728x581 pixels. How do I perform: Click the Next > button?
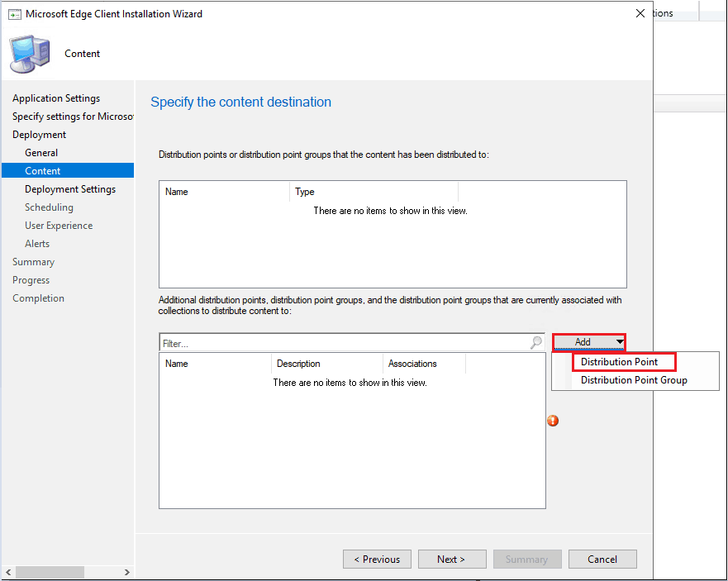[452, 560]
